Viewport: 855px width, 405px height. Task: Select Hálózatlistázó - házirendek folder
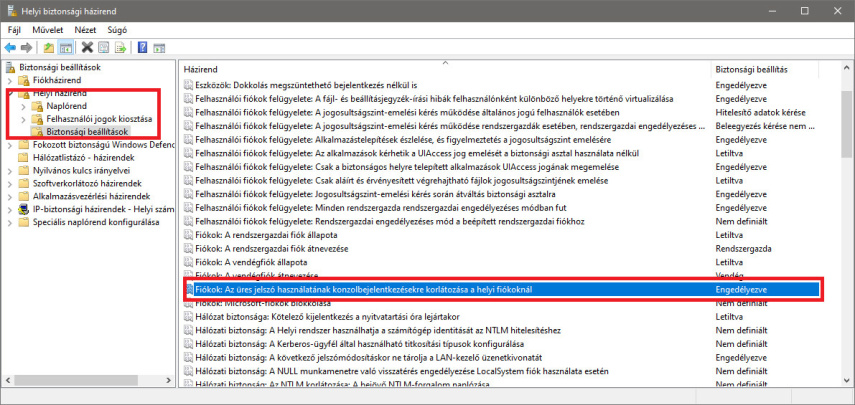point(82,157)
